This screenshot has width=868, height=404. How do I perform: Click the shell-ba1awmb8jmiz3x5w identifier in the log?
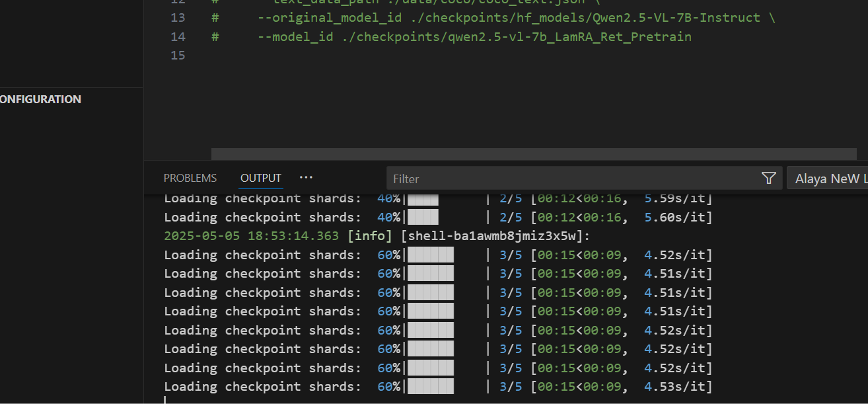tap(495, 236)
